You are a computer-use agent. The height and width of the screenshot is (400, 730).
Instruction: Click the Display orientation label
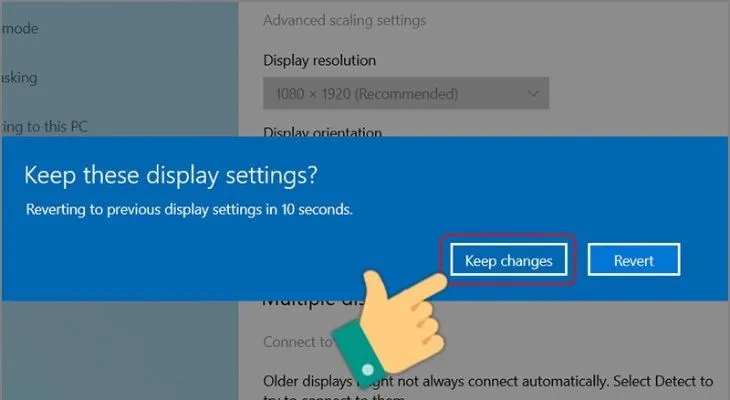(x=323, y=132)
